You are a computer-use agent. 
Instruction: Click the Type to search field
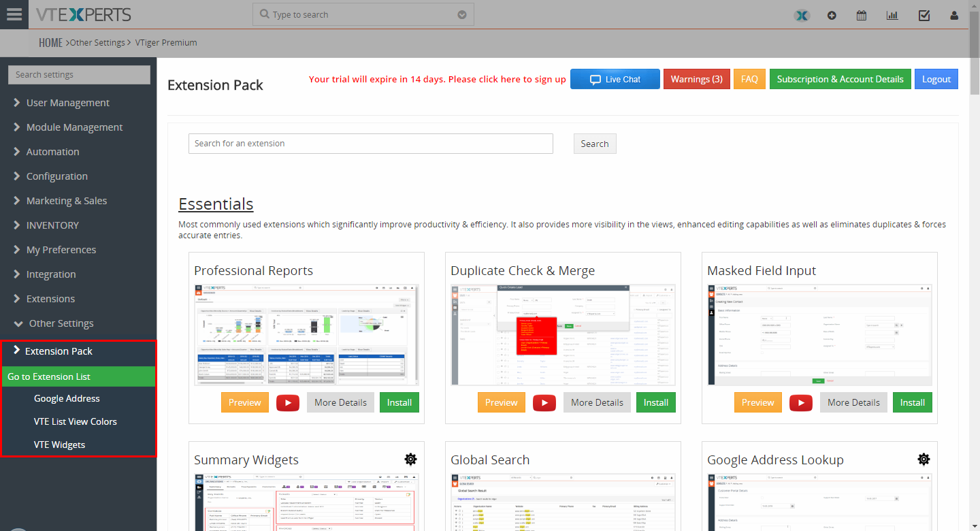(x=363, y=14)
